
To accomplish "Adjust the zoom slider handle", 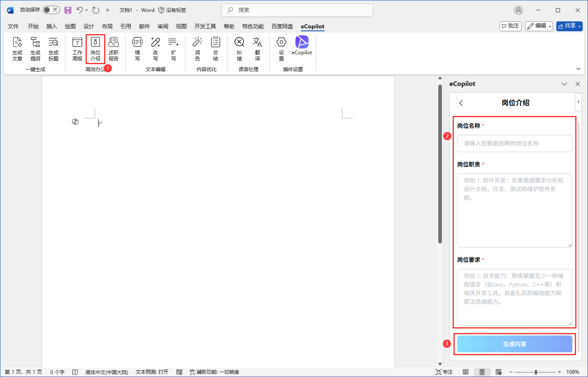I will pyautogui.click(x=536, y=372).
